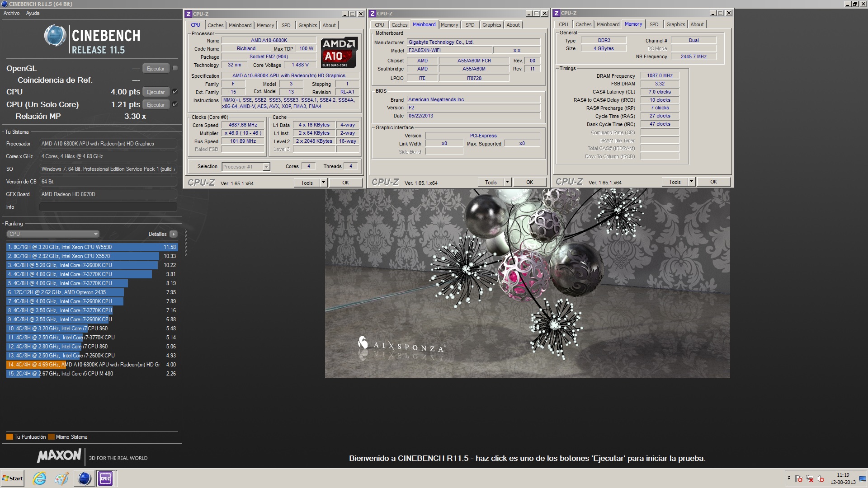Image resolution: width=868 pixels, height=488 pixels.
Task: Open the Archivo menu
Action: tap(12, 13)
